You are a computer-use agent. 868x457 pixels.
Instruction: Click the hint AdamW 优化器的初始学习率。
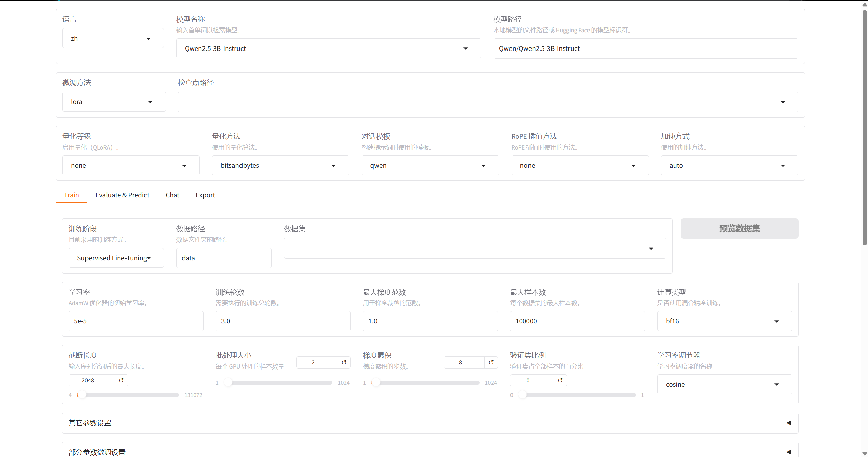coord(109,303)
